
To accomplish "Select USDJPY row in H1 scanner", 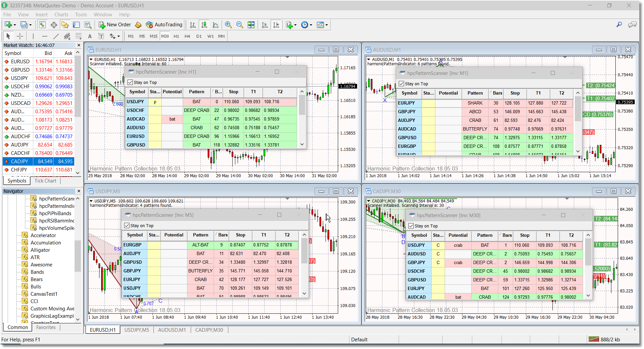I will pyautogui.click(x=211, y=102).
